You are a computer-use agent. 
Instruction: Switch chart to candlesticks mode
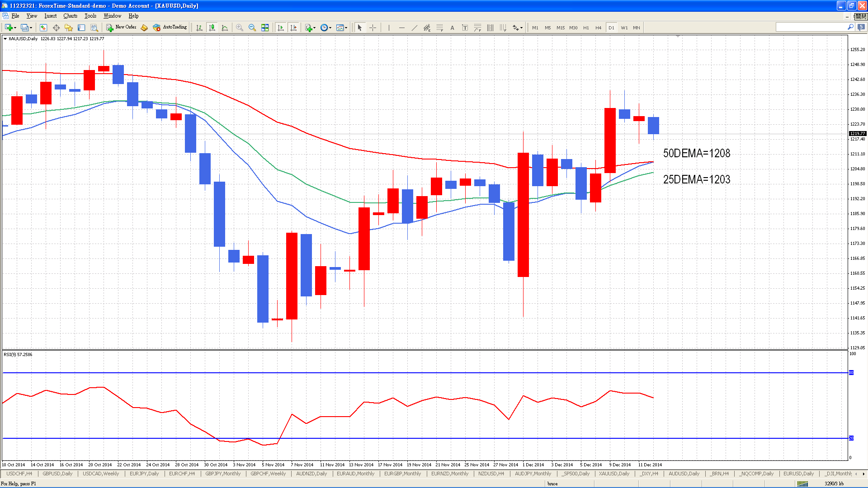[x=212, y=28]
